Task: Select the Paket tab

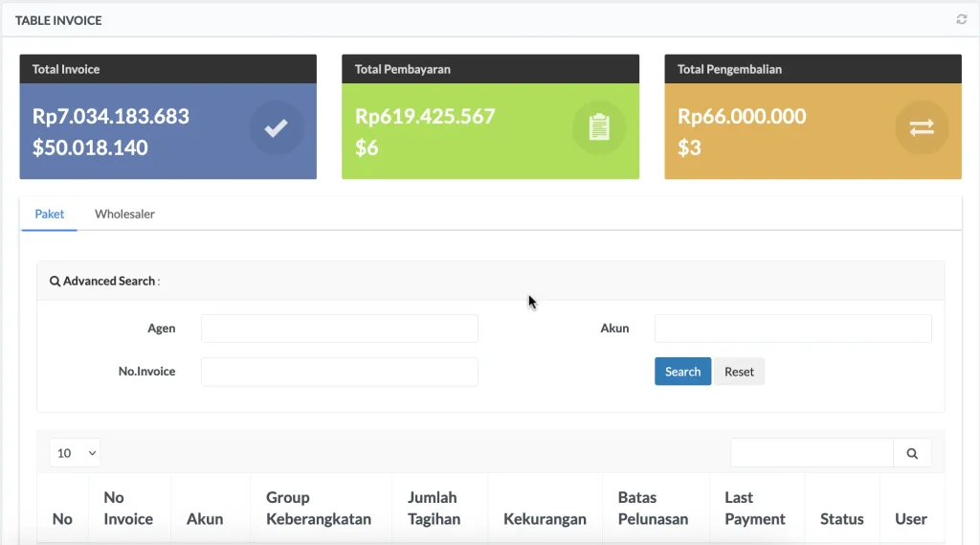Action: coord(50,215)
